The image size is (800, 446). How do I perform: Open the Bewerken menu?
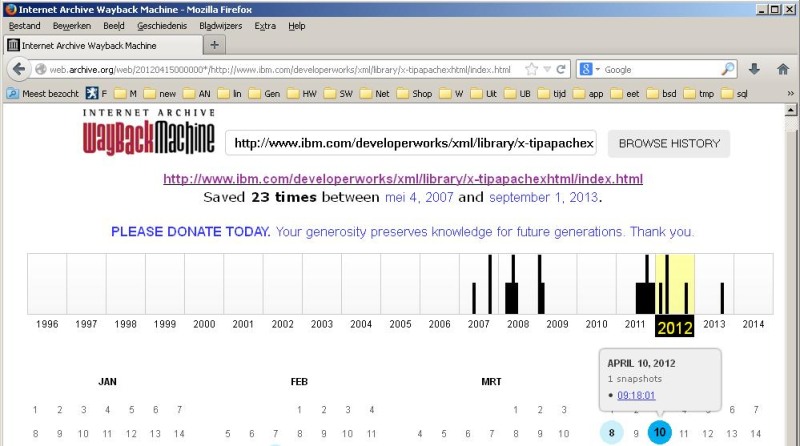[x=72, y=26]
